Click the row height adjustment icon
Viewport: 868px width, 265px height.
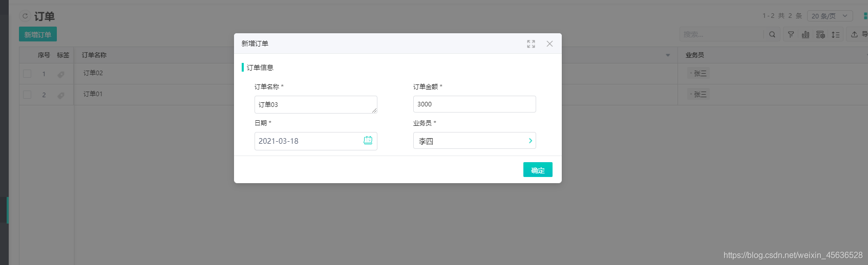coord(836,34)
